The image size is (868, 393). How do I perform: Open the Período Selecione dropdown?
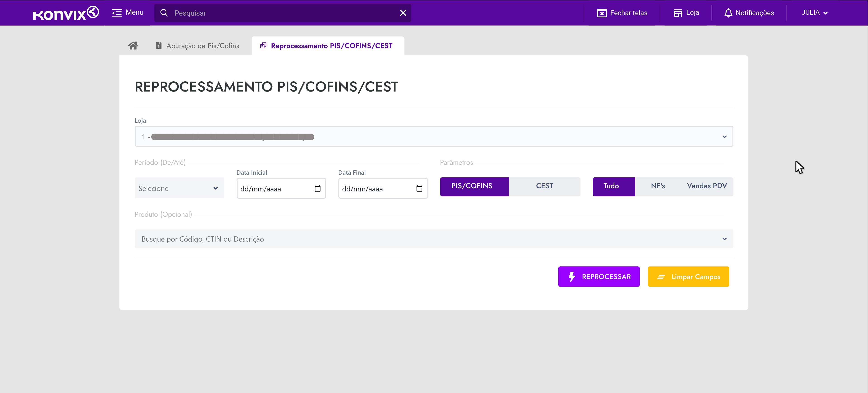(179, 188)
